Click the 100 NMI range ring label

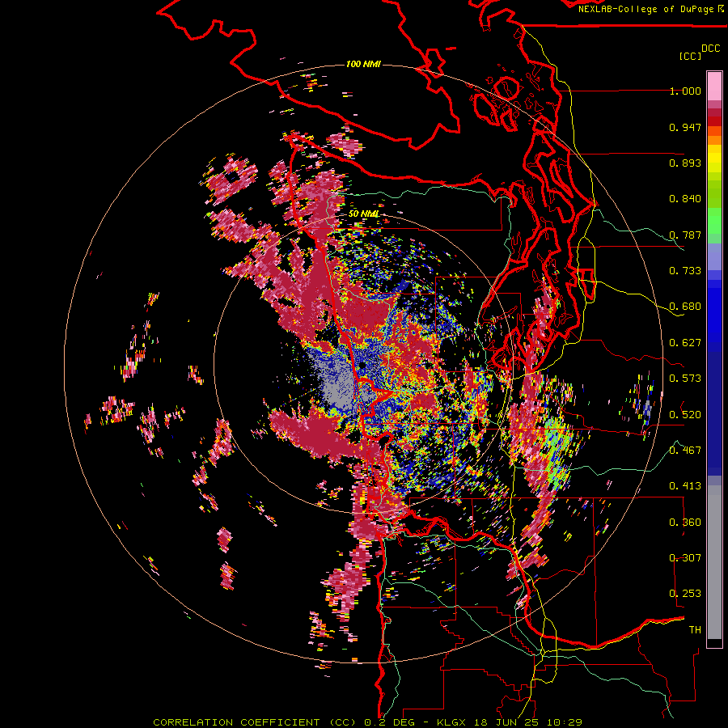tap(363, 64)
